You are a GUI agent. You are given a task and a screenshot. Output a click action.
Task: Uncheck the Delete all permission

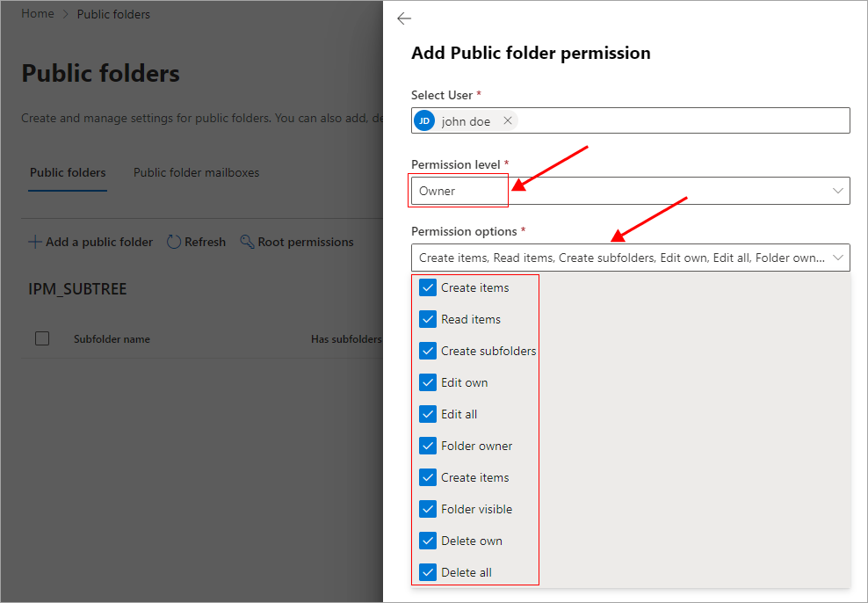(428, 572)
